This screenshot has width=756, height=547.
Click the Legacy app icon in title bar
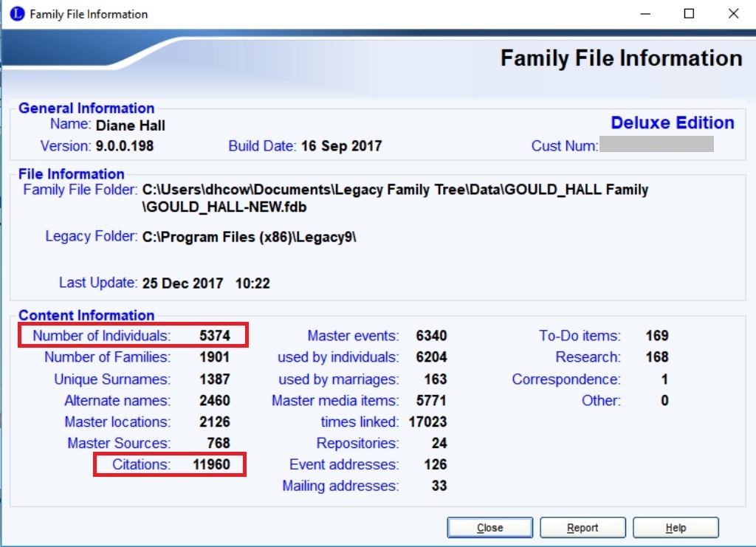17,13
